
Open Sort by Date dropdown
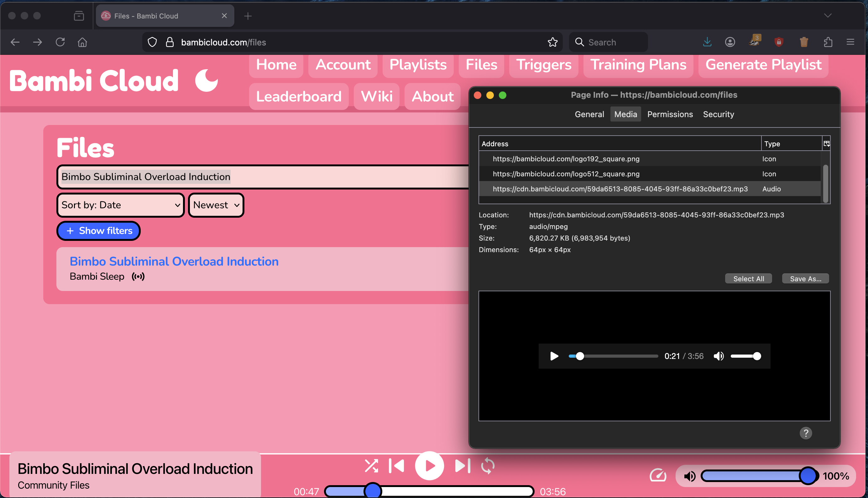tap(120, 205)
